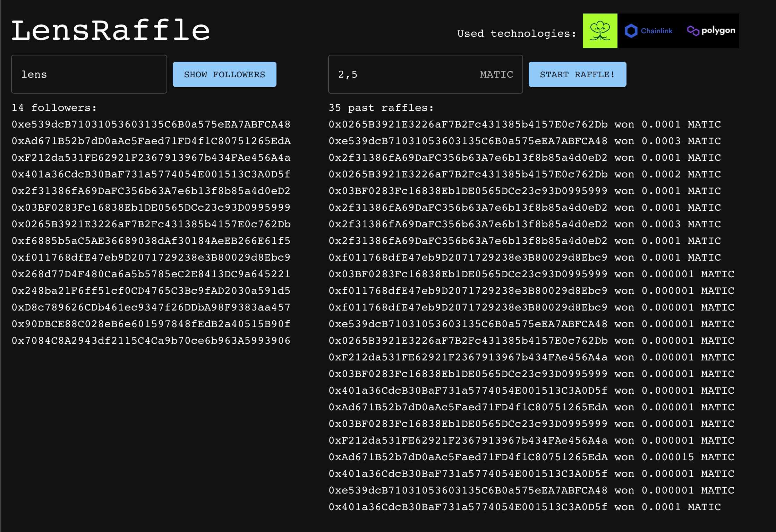Select follower 0xD8c789626CDb461ec9347f26DDbA98F9383aa457
Screen dimensions: 776x532
tap(151, 307)
